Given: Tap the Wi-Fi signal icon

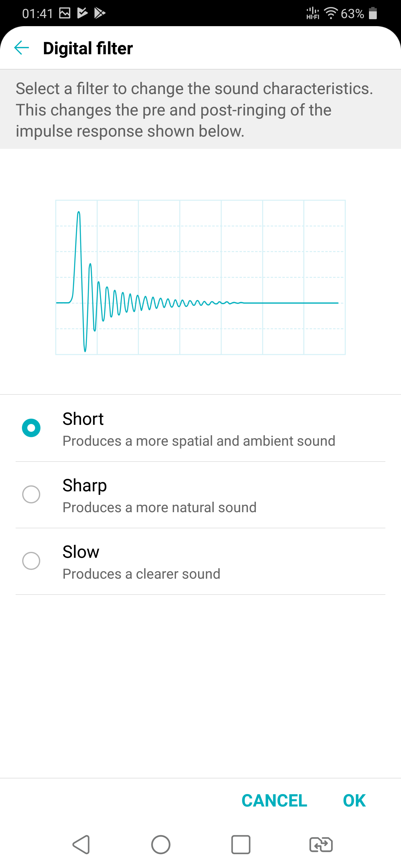Looking at the screenshot, I should tap(331, 13).
